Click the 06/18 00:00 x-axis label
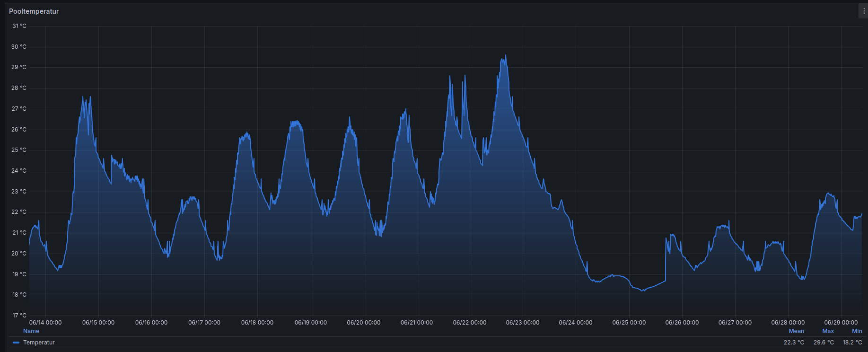Screen dimensions: 868x352 click(257, 323)
